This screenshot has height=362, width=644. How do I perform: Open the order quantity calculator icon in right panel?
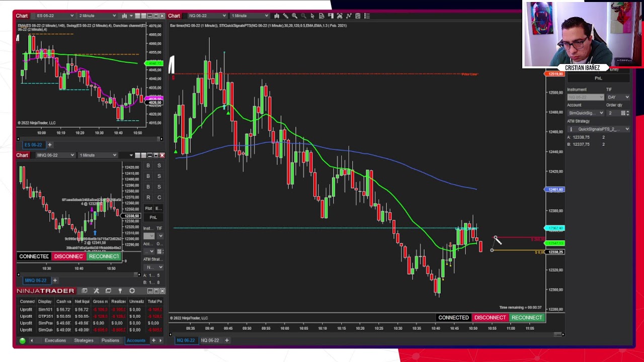pos(623,113)
